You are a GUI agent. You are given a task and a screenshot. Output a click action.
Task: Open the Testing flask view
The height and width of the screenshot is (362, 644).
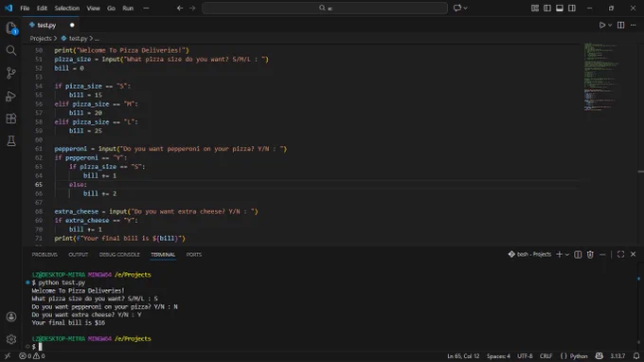(11, 141)
